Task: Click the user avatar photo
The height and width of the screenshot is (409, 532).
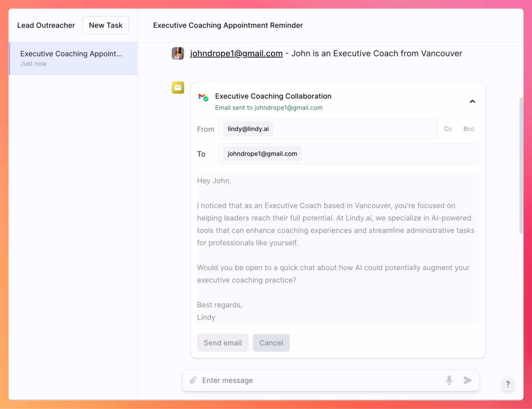Action: click(178, 53)
